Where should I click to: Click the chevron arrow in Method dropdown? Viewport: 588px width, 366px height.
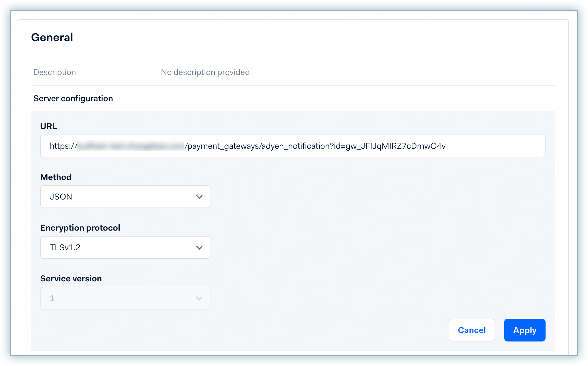pyautogui.click(x=199, y=197)
